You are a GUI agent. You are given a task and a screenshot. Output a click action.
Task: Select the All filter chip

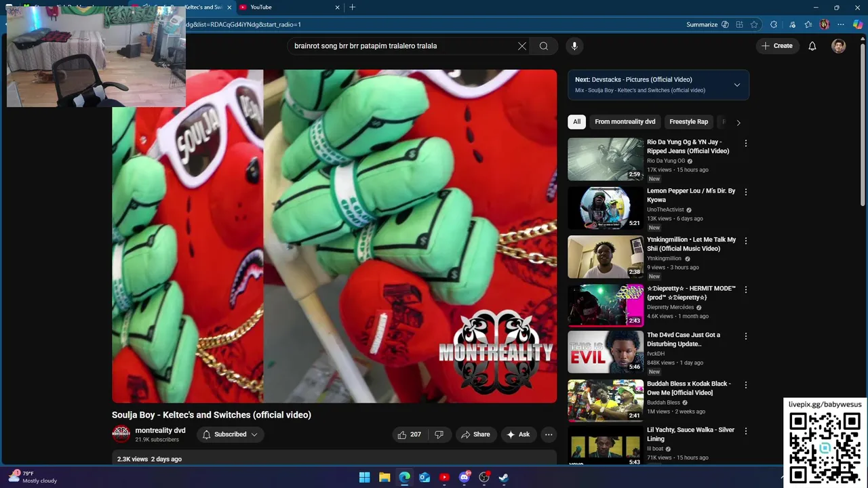point(576,122)
